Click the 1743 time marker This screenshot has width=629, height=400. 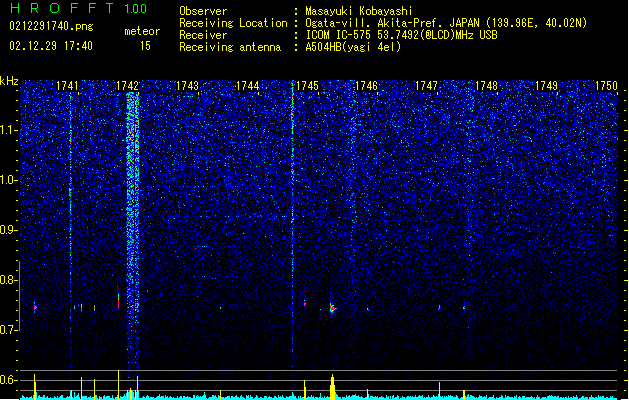coord(187,86)
